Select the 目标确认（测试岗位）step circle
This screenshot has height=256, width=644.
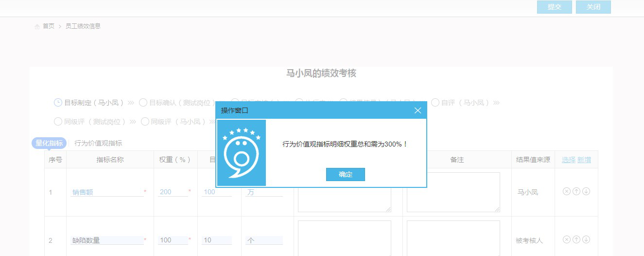click(143, 103)
